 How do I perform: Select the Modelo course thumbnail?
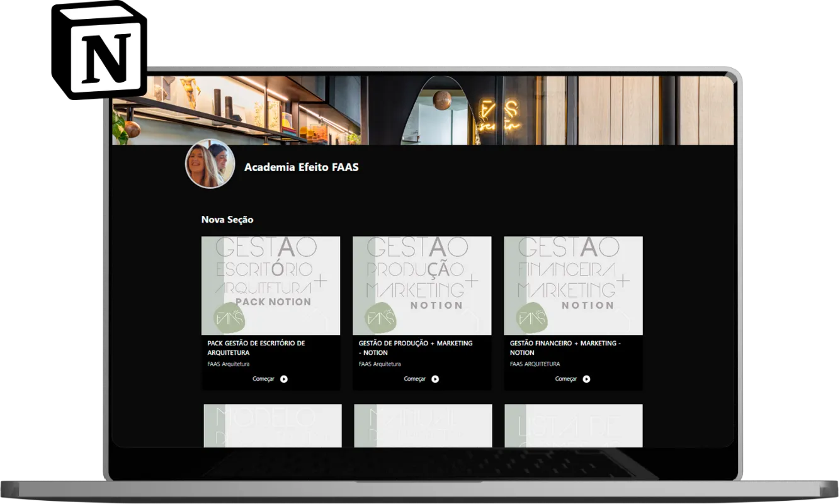pos(272,425)
